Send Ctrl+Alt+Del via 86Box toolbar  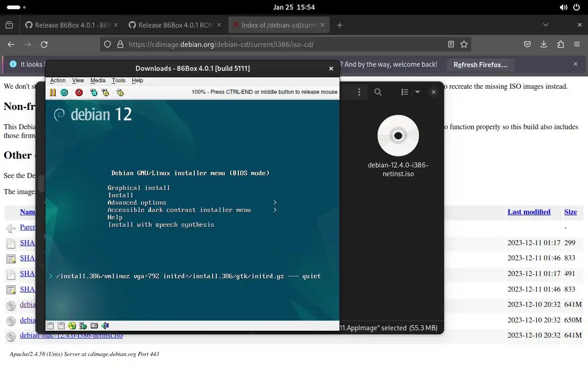(x=94, y=92)
